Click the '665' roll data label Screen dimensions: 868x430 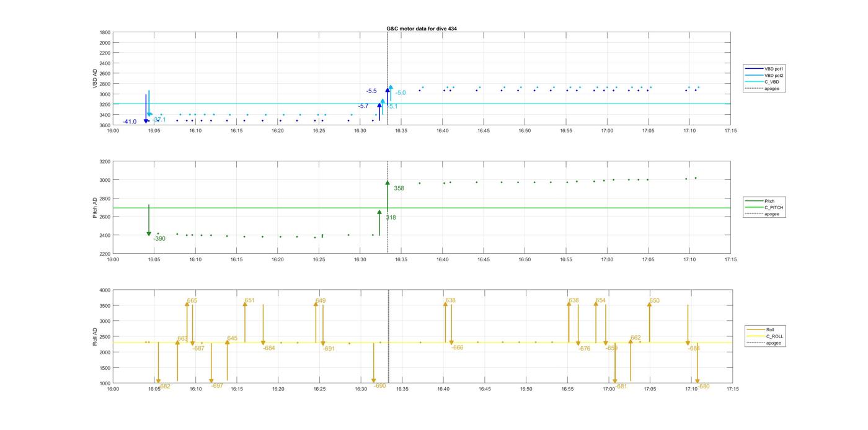click(192, 301)
